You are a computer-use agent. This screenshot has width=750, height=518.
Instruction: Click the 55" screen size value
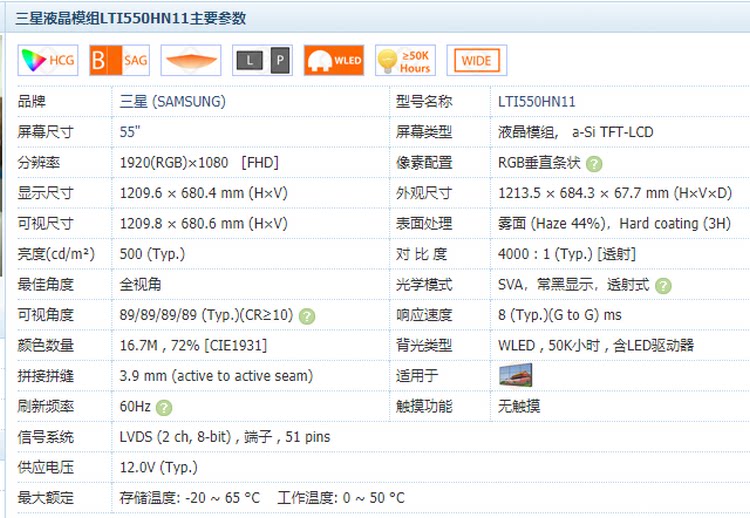(x=130, y=132)
